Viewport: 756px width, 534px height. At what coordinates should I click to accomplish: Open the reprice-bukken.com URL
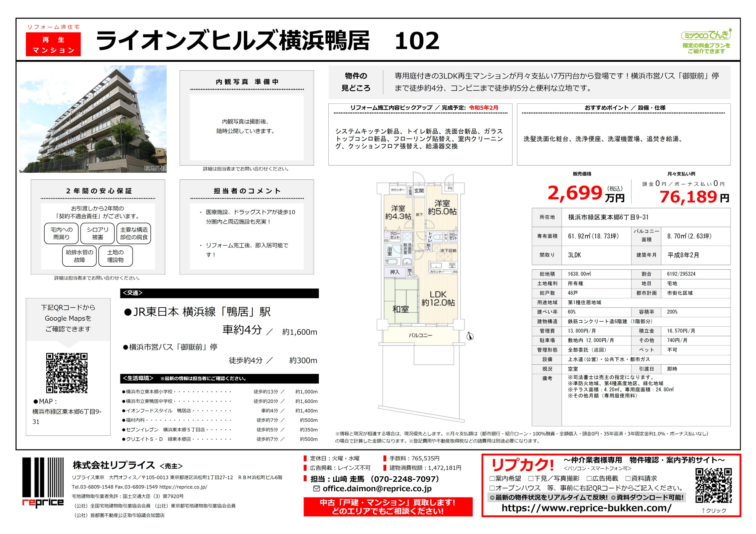click(586, 508)
